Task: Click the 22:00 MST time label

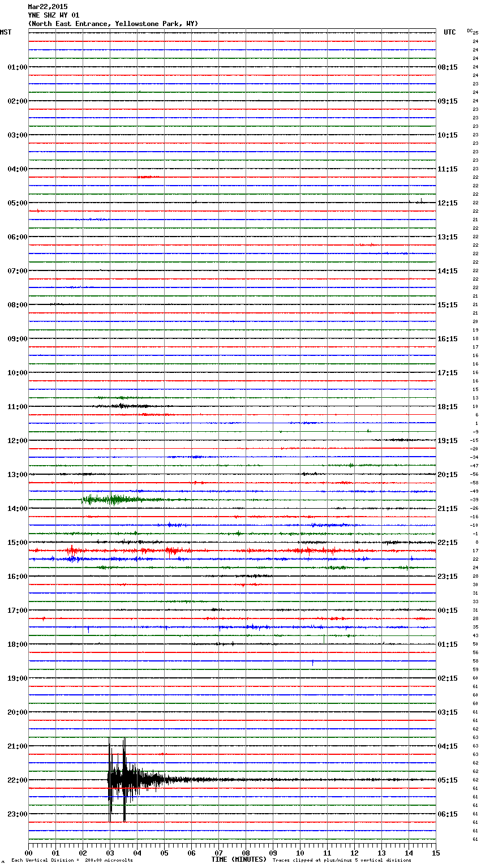Action: (18, 780)
